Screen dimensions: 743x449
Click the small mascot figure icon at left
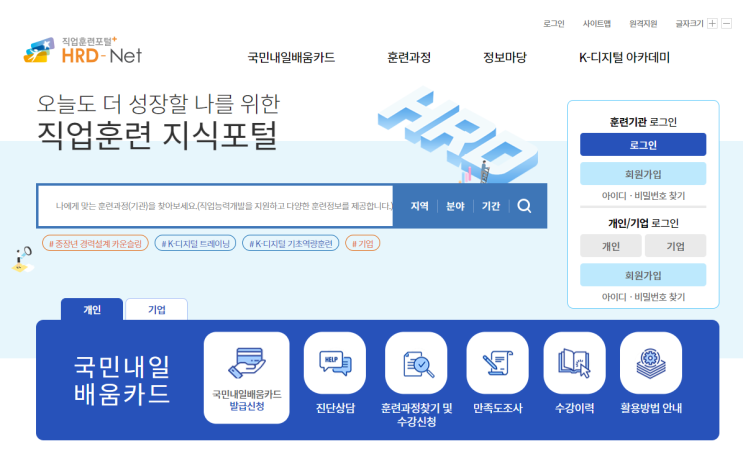[22, 259]
